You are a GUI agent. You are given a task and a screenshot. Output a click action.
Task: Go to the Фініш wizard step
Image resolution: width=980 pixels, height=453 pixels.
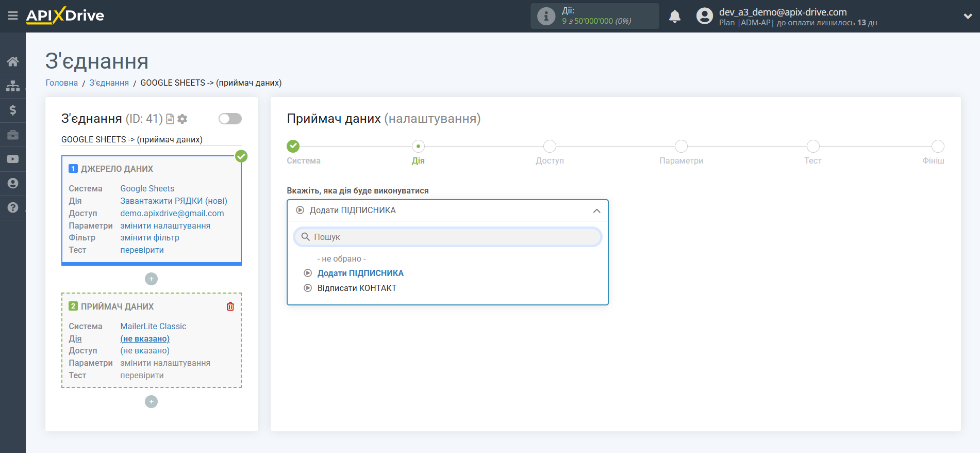pyautogui.click(x=938, y=147)
